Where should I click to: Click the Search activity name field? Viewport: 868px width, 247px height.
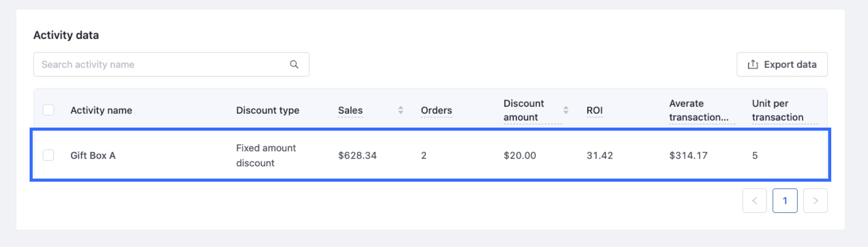pyautogui.click(x=171, y=64)
